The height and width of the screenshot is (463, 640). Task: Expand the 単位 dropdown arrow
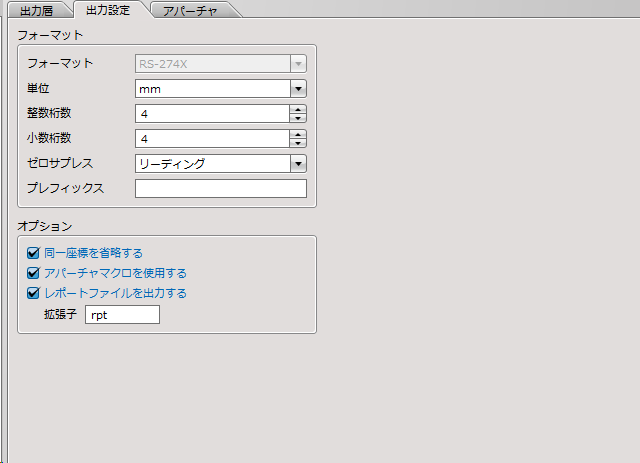tap(297, 89)
